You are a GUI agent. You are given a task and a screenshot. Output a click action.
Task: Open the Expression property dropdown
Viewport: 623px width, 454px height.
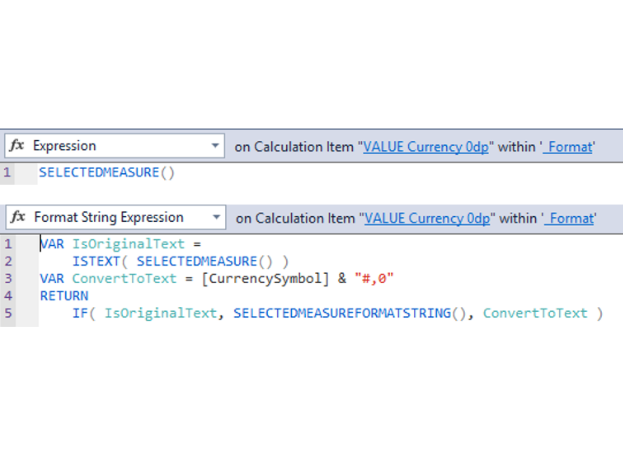point(114,146)
